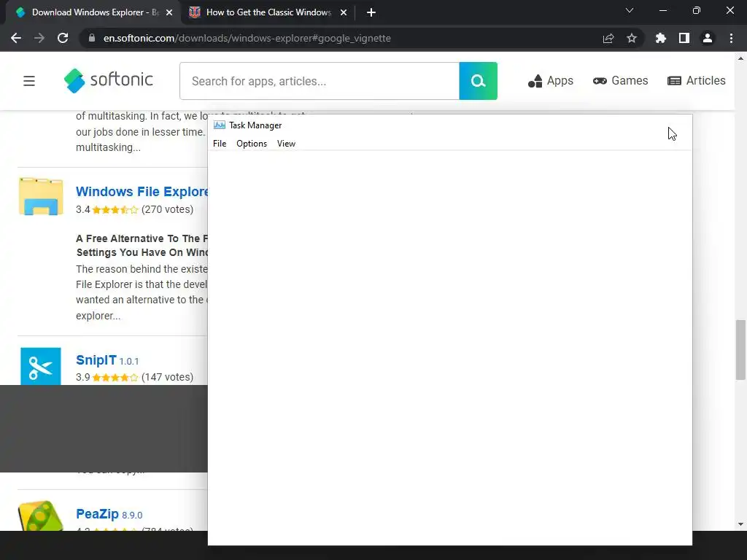
Task: Open the Chrome profile avatar
Action: click(x=708, y=38)
